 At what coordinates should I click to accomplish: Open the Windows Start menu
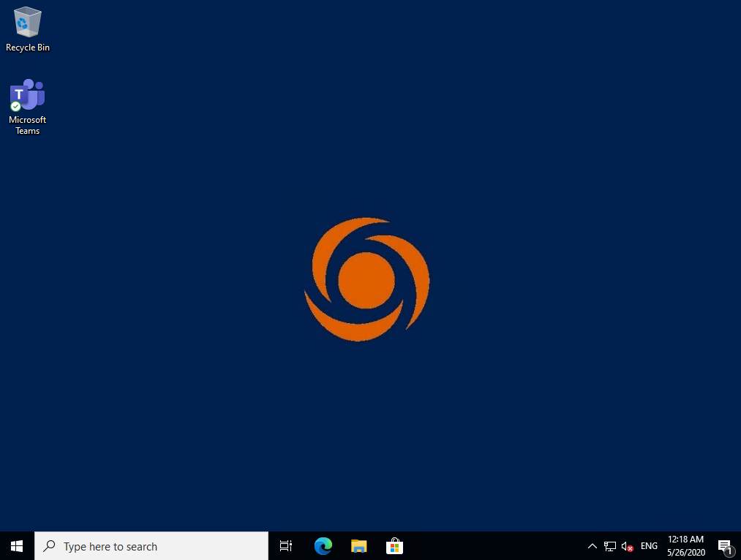[17, 546]
